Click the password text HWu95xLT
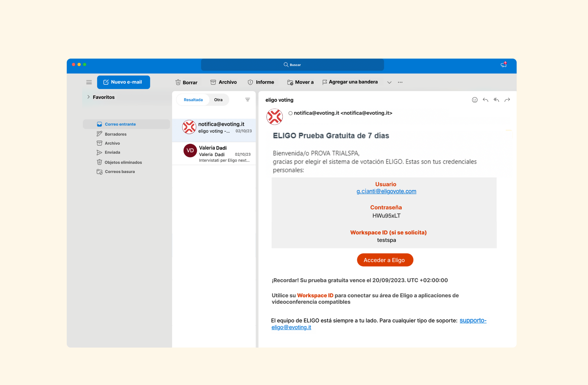This screenshot has width=588, height=385. (386, 216)
